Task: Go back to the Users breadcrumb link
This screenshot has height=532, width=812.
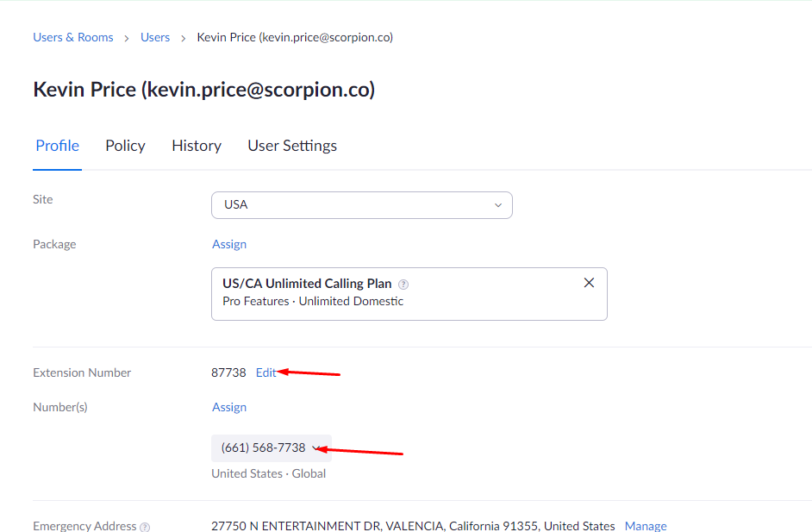Action: coord(155,37)
